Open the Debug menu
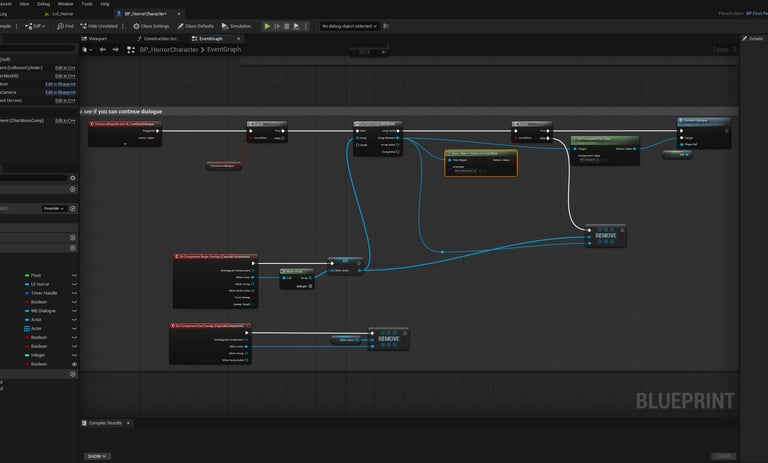This screenshot has height=463, width=768. 43,4
